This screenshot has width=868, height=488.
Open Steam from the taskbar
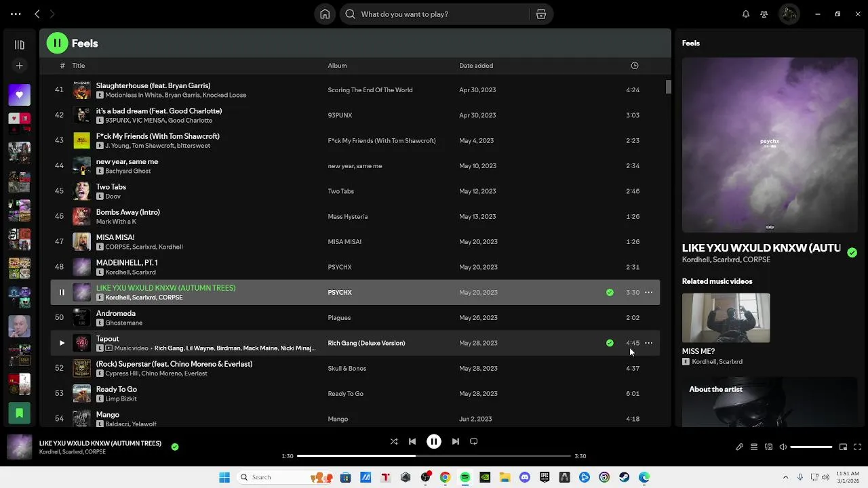624,477
